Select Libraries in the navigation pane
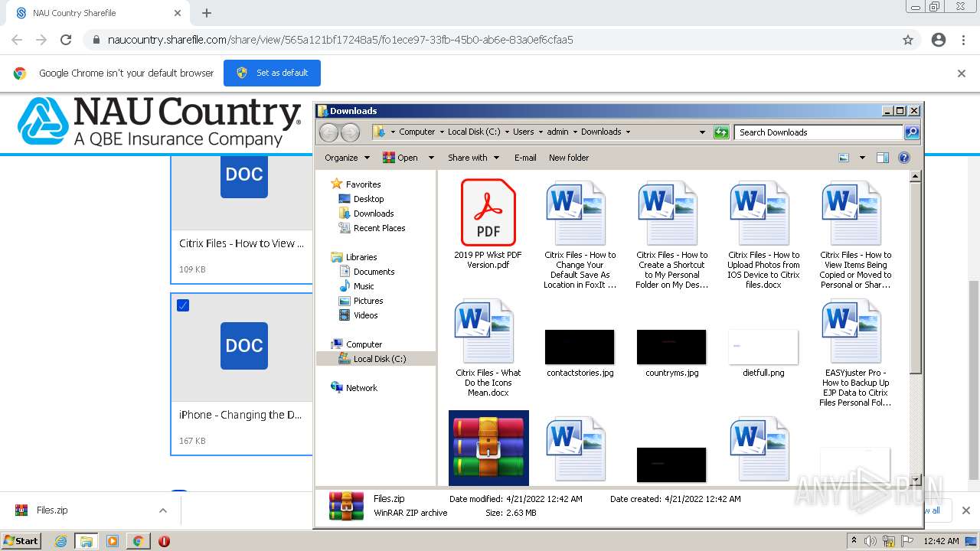Image resolution: width=980 pixels, height=551 pixels. 361,257
